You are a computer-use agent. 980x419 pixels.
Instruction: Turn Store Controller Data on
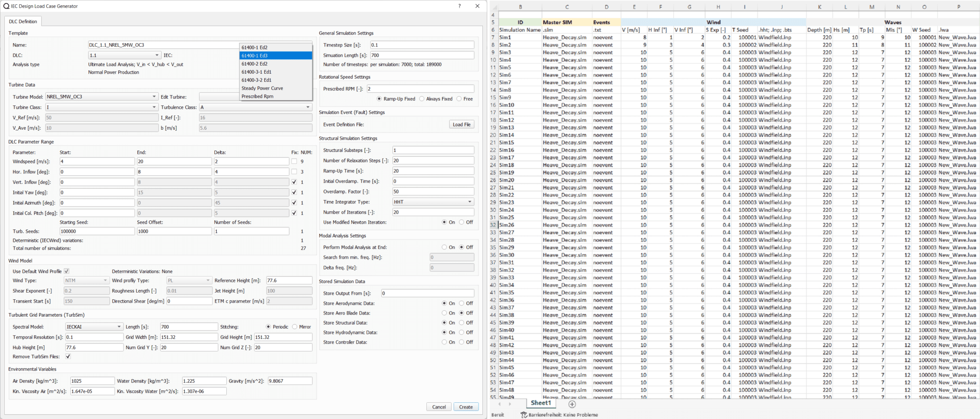tap(445, 342)
